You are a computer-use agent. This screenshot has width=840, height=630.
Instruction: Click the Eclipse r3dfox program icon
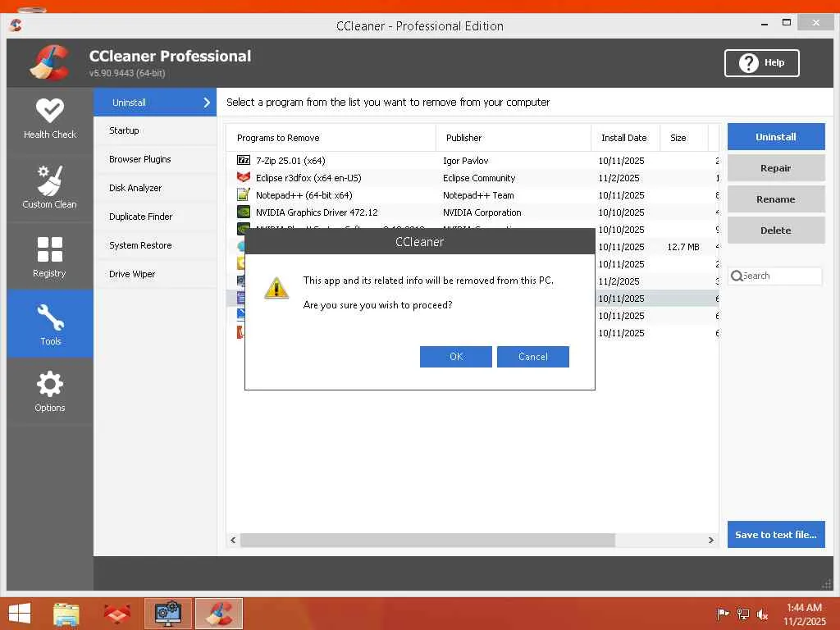(x=243, y=177)
